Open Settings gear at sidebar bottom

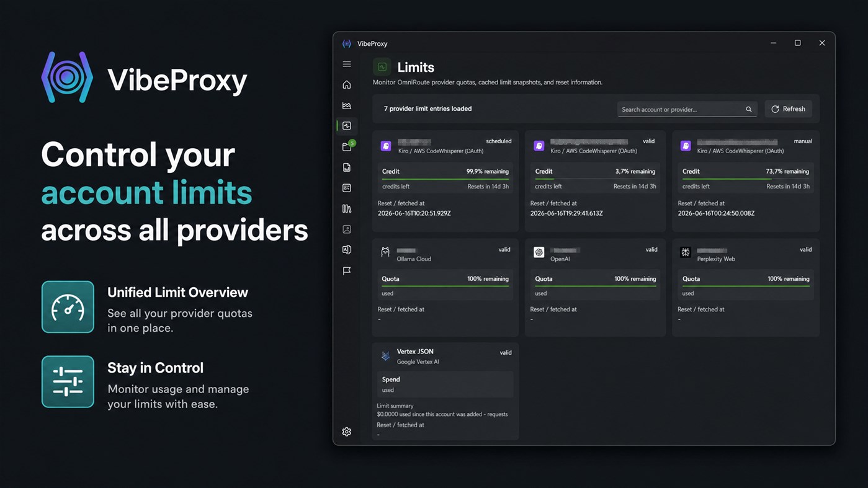[x=347, y=432]
